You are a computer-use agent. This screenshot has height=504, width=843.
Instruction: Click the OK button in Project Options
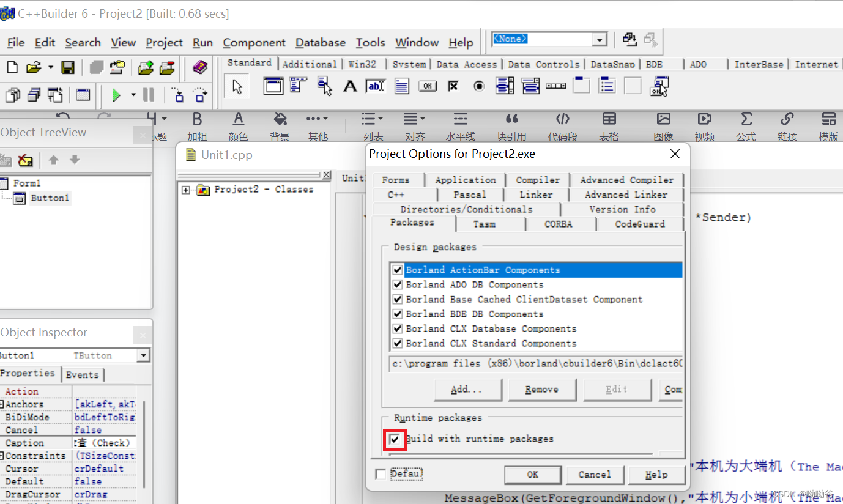coord(533,475)
